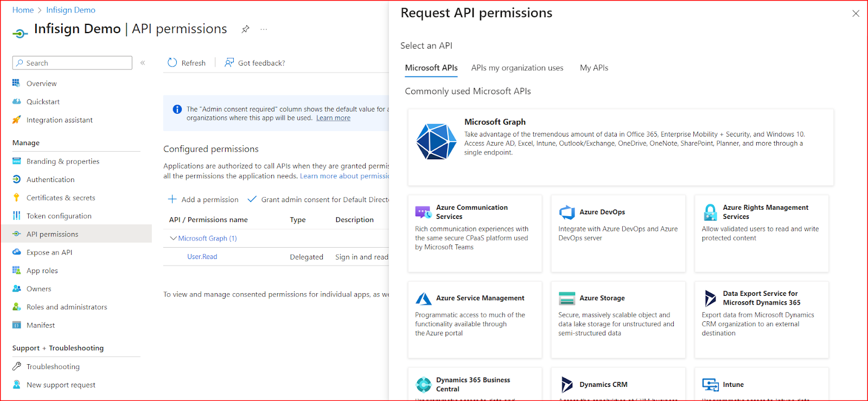The image size is (868, 401).
Task: Click the Owners people icon
Action: [16, 289]
